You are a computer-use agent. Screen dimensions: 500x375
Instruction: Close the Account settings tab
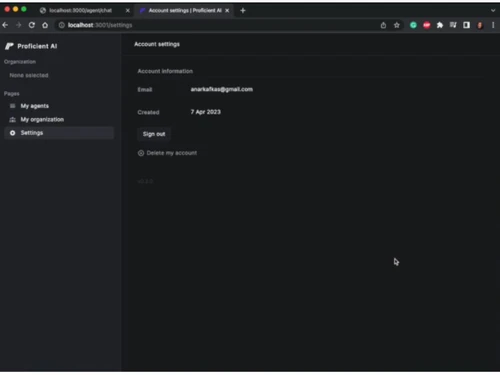pos(227,11)
